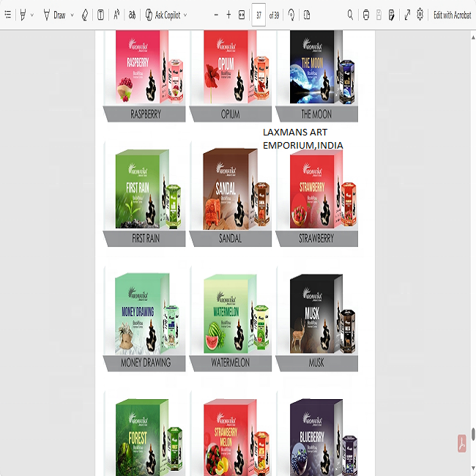Click the page number field showing 37

pyautogui.click(x=259, y=15)
